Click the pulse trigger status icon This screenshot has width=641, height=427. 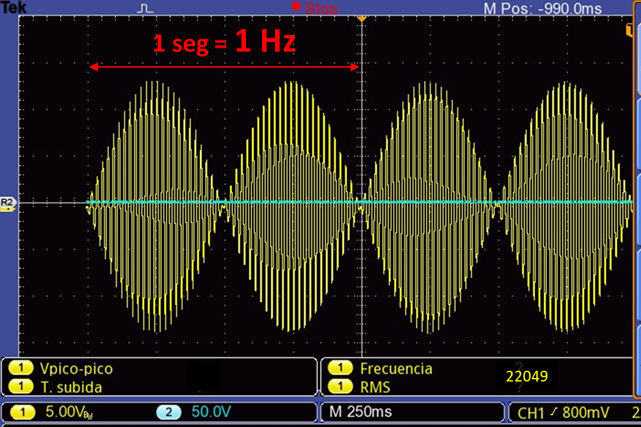pyautogui.click(x=145, y=9)
